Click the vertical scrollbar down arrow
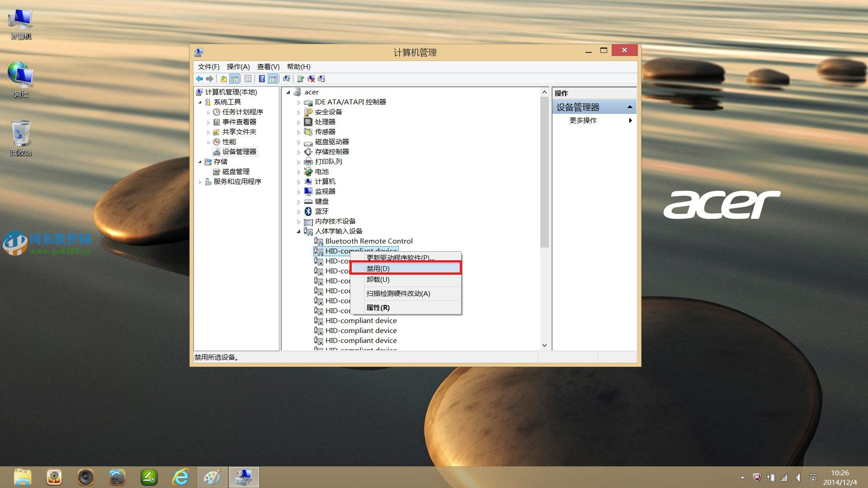868x488 pixels. (544, 345)
